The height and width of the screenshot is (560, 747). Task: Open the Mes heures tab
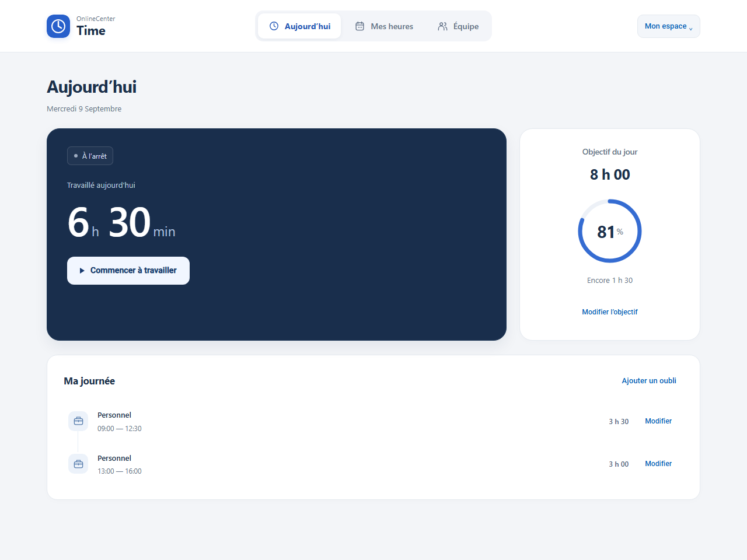[x=384, y=26]
